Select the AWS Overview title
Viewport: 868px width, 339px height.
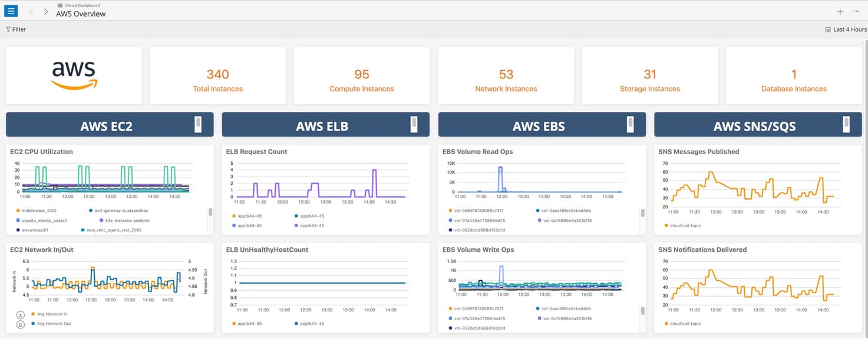click(81, 14)
